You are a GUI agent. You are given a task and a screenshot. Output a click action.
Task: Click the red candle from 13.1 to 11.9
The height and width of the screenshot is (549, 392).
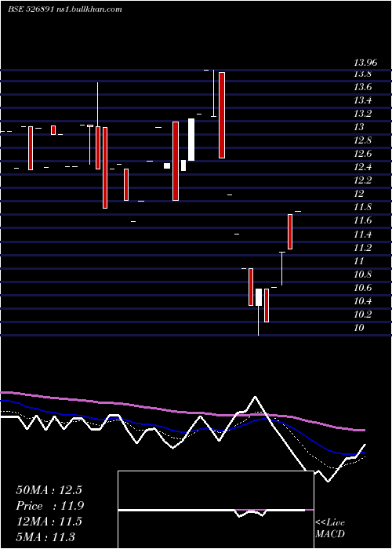176,161
